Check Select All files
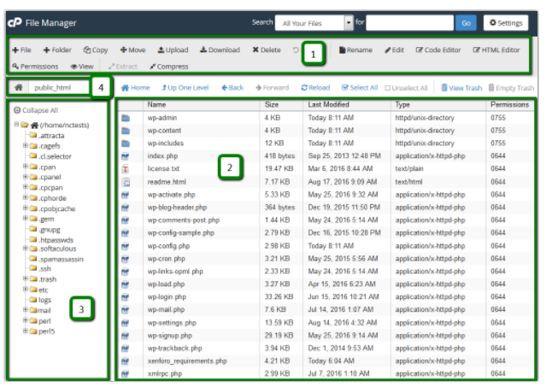This screenshot has height=392, width=552. coord(360,88)
